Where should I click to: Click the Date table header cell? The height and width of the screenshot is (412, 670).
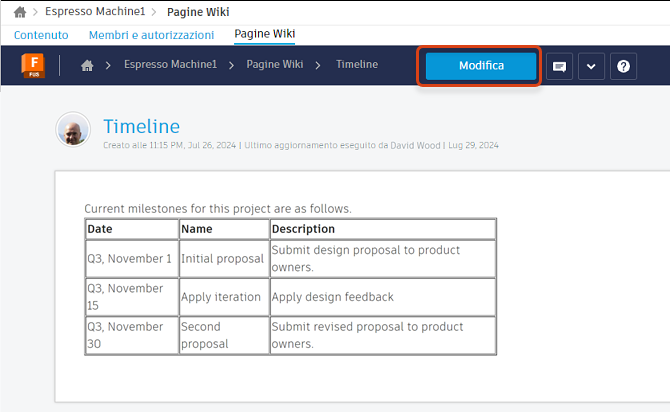coord(130,229)
